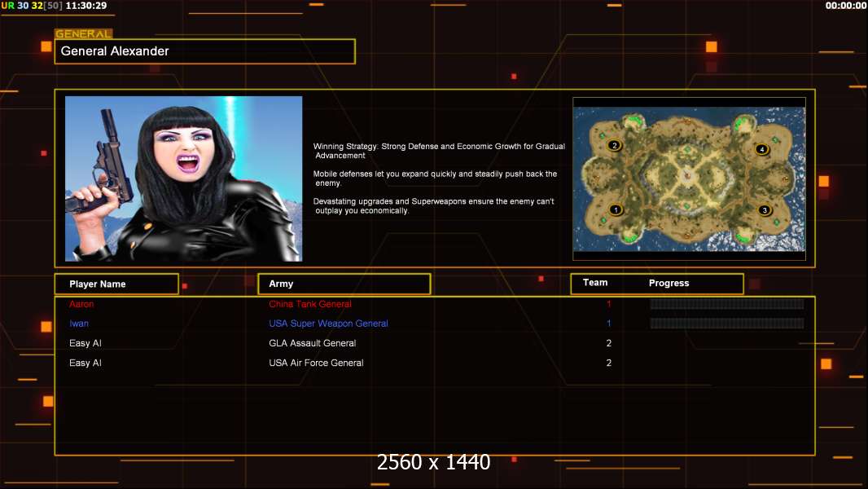Click the General Alexander name field
Viewport: 868px width, 489px height.
(205, 51)
